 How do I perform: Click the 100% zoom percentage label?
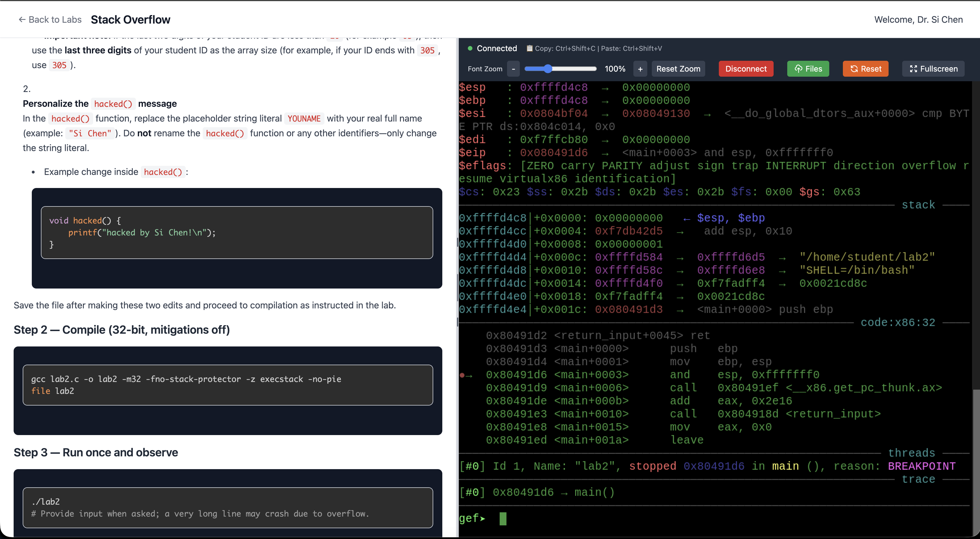click(x=615, y=68)
